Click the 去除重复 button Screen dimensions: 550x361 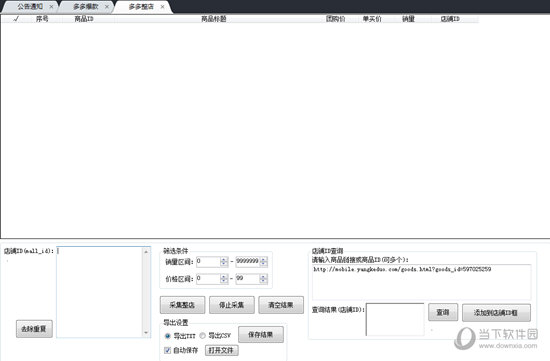click(x=34, y=329)
